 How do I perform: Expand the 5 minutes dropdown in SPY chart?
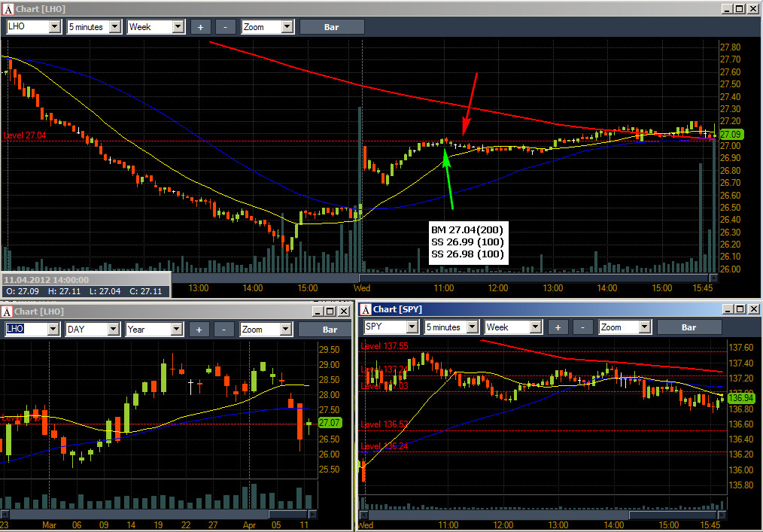(x=473, y=327)
